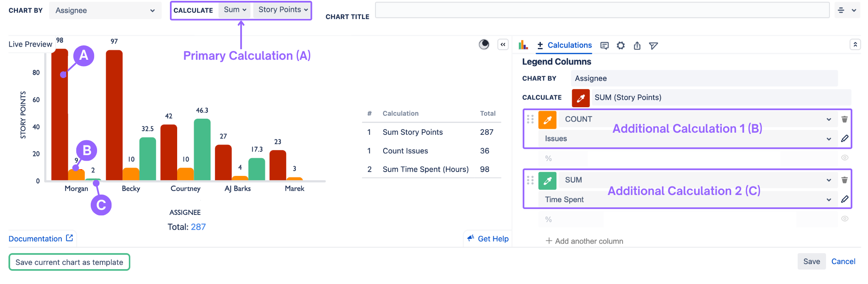Pick color for orange COUNT swatch

point(547,120)
